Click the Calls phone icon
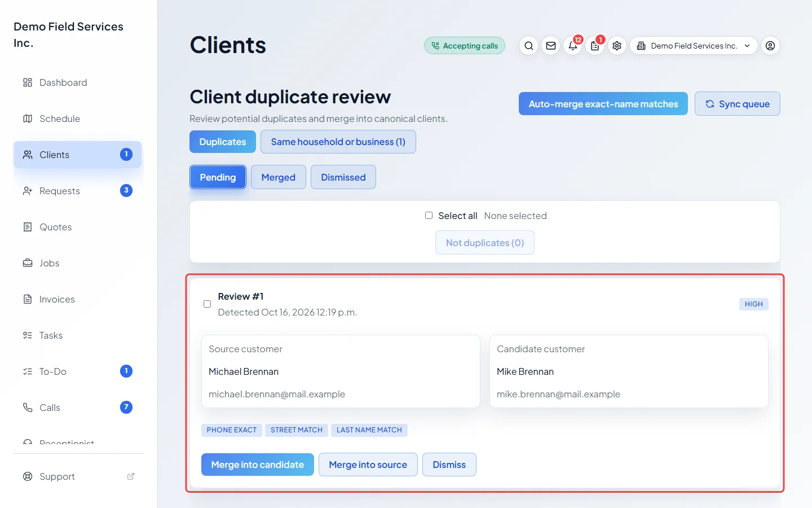812x508 pixels. [28, 408]
